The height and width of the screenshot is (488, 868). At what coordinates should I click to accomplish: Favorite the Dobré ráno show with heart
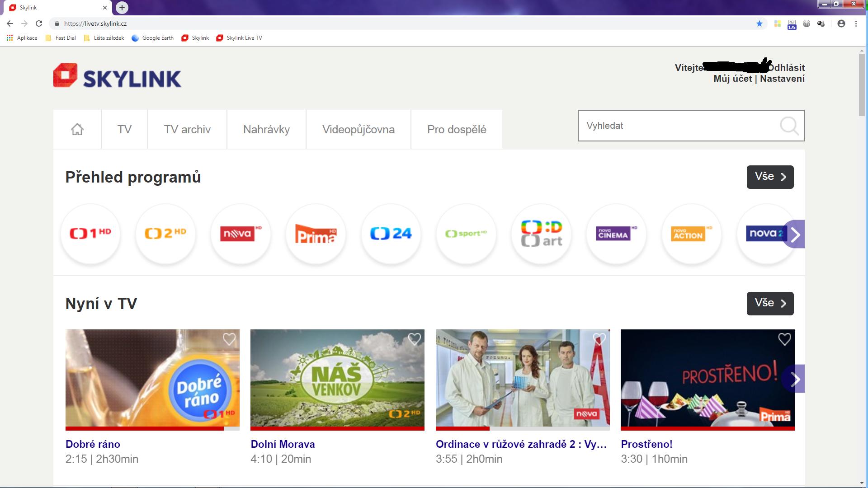pos(229,339)
